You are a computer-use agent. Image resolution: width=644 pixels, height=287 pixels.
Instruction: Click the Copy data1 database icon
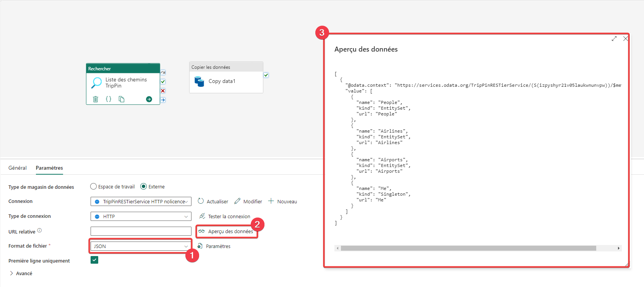[x=199, y=81]
